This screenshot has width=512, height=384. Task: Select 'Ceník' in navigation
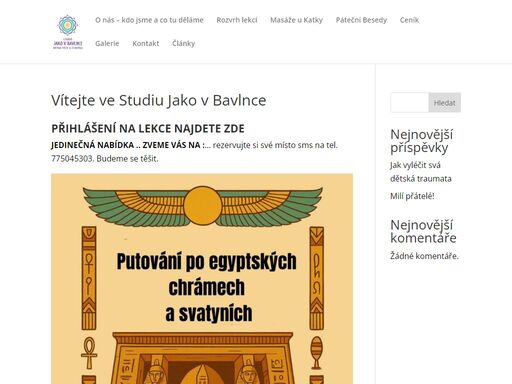click(409, 20)
